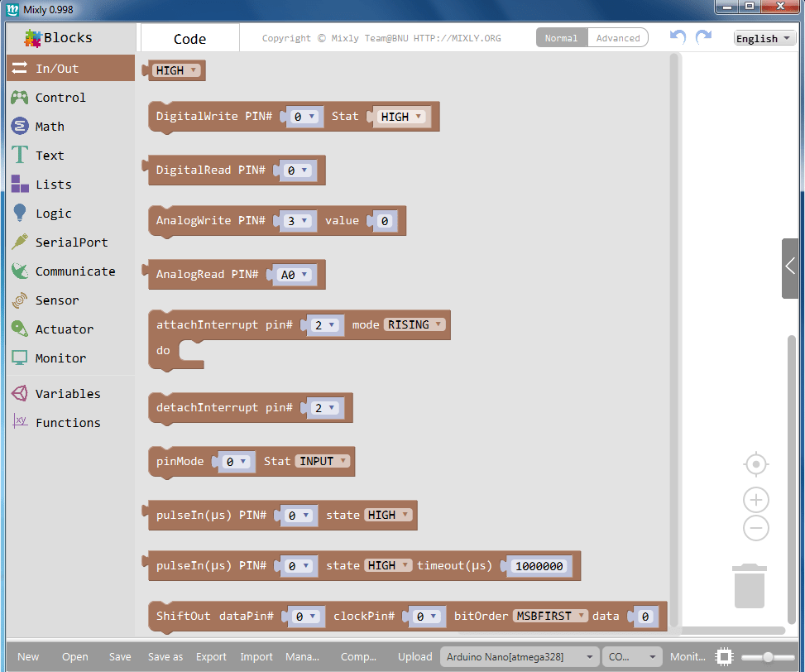The width and height of the screenshot is (805, 672).
Task: Switch to Advanced mode
Action: pyautogui.click(x=618, y=38)
